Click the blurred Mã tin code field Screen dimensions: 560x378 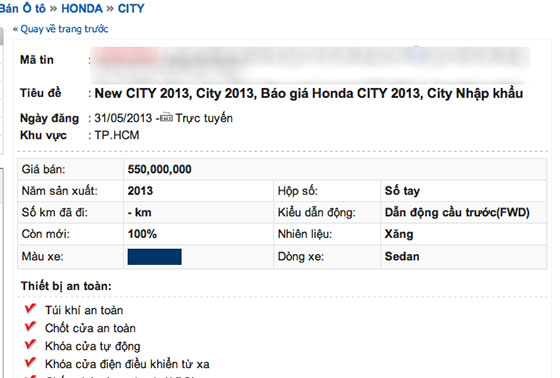point(310,64)
